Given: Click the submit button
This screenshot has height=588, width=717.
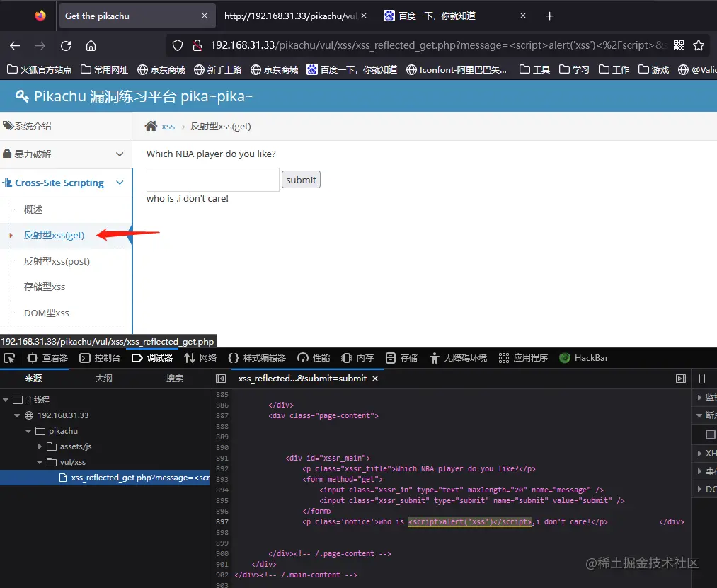Looking at the screenshot, I should click(301, 180).
